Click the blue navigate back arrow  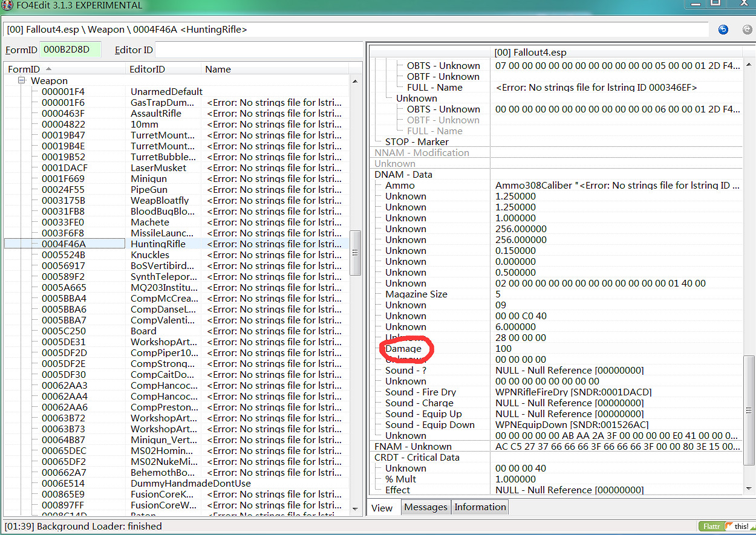click(x=723, y=30)
